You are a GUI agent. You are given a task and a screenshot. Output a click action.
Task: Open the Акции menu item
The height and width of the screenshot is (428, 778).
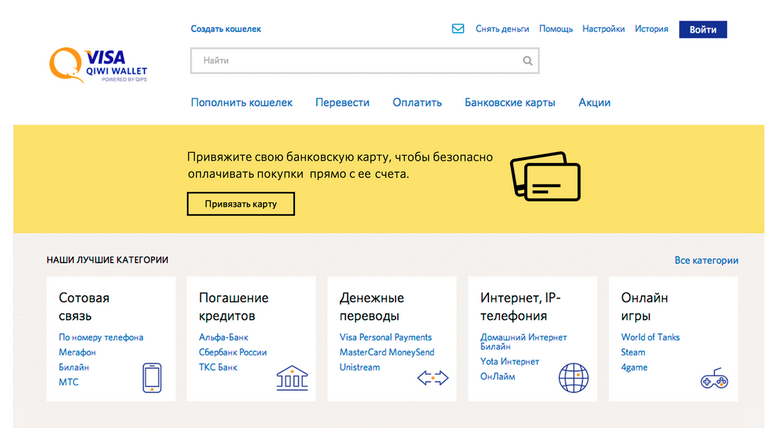click(x=594, y=103)
